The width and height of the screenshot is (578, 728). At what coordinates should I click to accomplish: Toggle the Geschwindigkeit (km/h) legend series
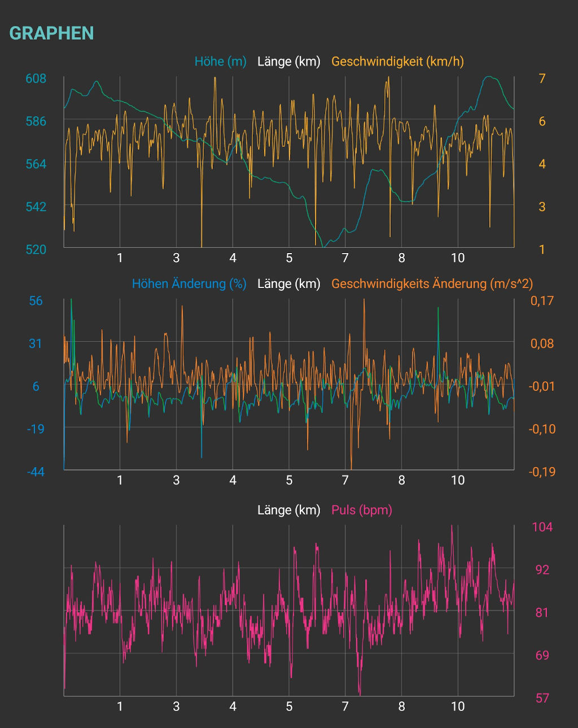point(397,62)
